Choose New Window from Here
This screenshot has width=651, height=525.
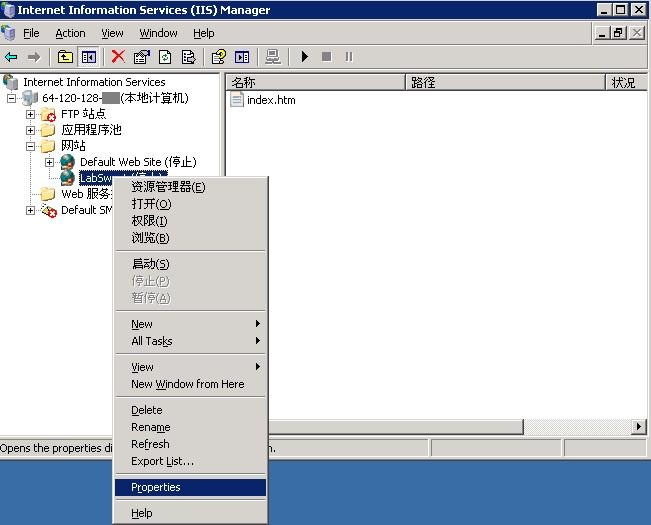click(191, 384)
